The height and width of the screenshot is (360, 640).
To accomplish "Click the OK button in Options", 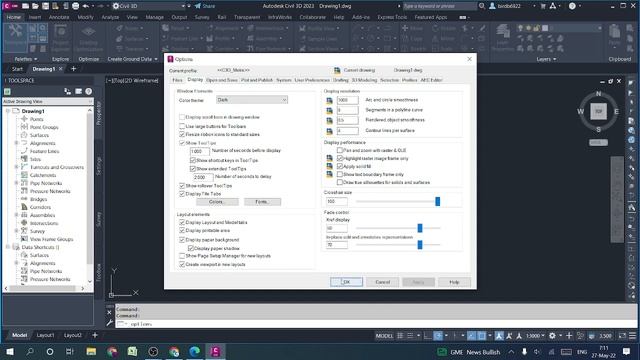I will (x=346, y=282).
